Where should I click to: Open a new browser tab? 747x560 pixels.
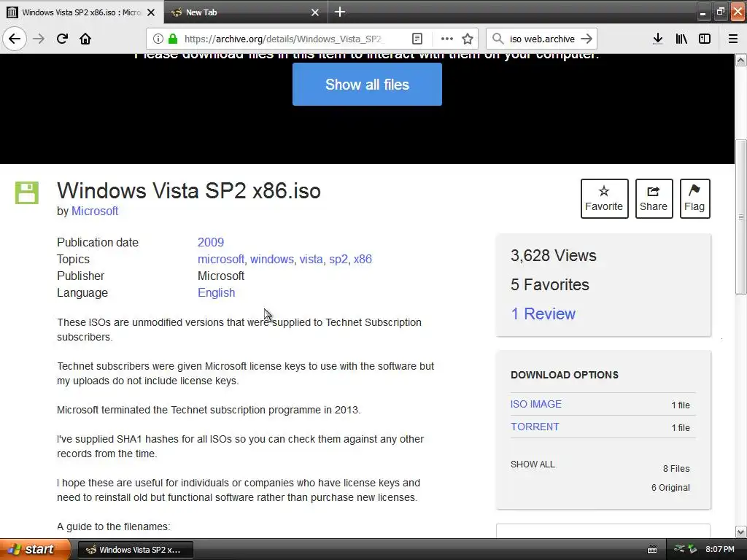(340, 12)
